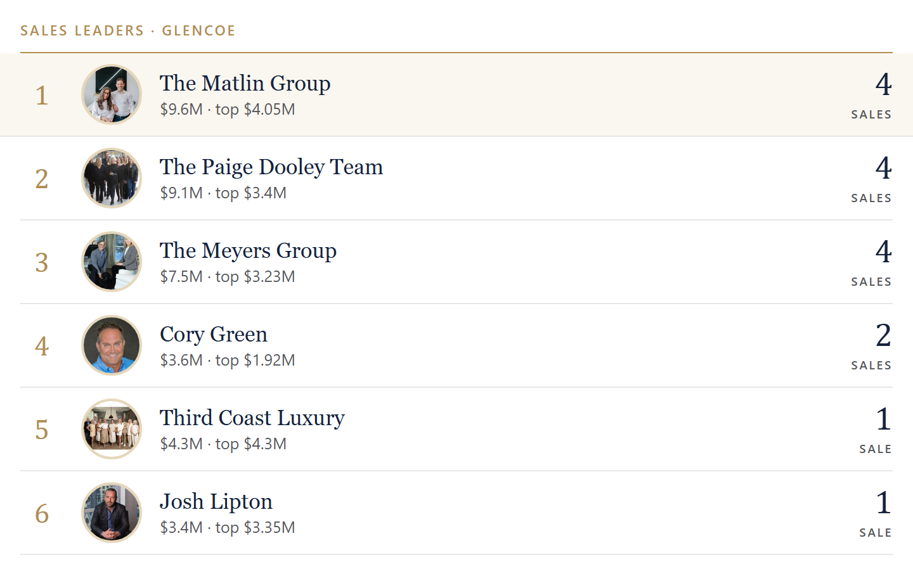Open The Matlin Group profile photo
Viewport: 913px width, 588px height.
click(112, 94)
